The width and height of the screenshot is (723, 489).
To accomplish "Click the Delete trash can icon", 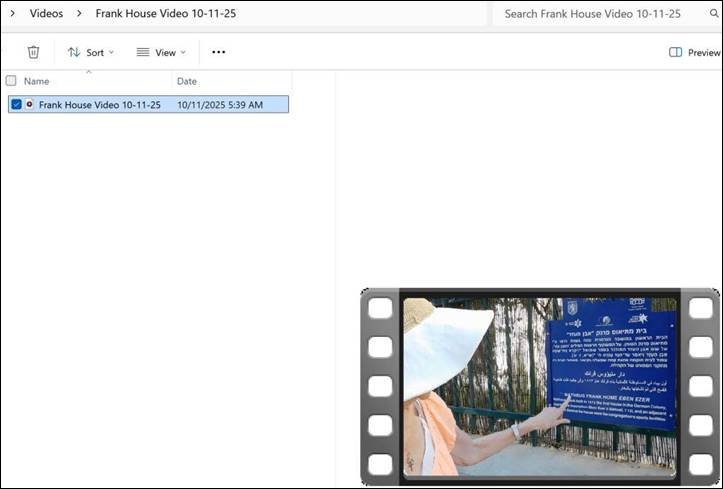I will pos(33,52).
